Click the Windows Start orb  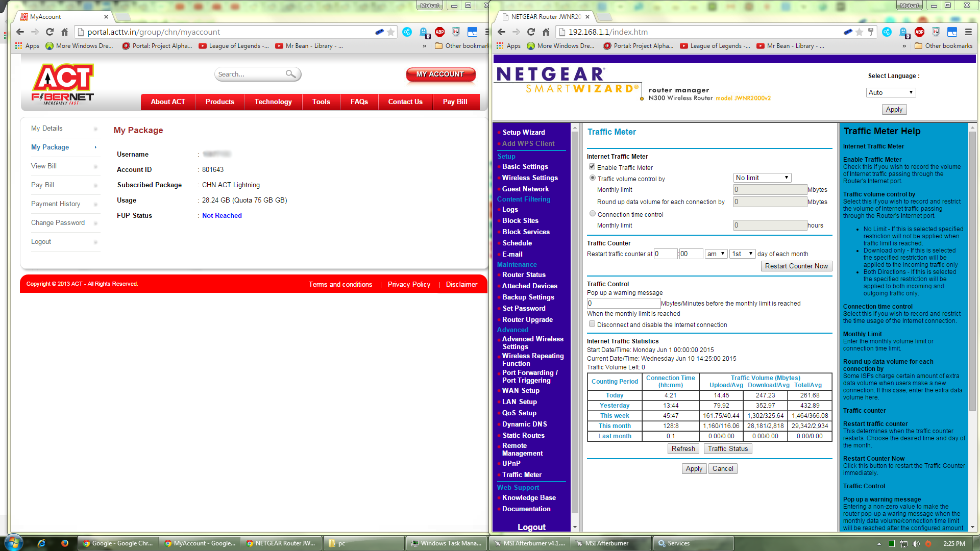[x=14, y=543]
